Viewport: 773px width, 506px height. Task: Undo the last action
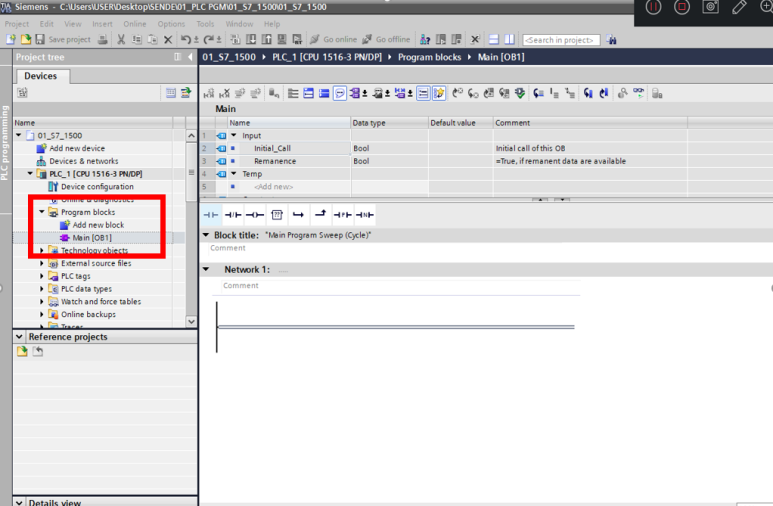click(186, 39)
